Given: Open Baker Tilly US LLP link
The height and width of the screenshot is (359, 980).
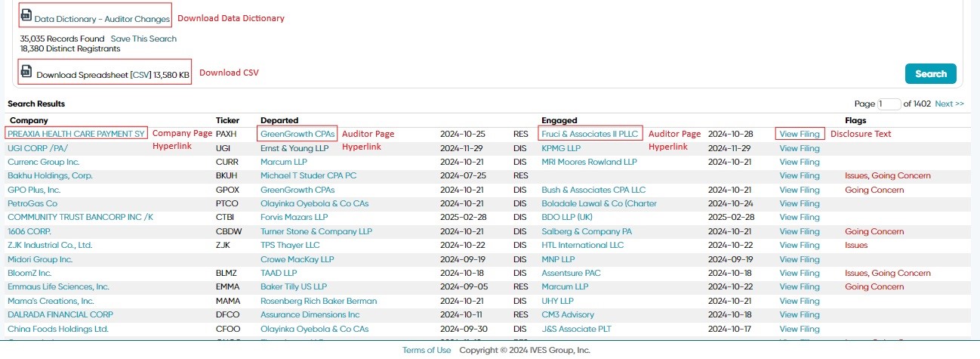Looking at the screenshot, I should click(x=294, y=286).
